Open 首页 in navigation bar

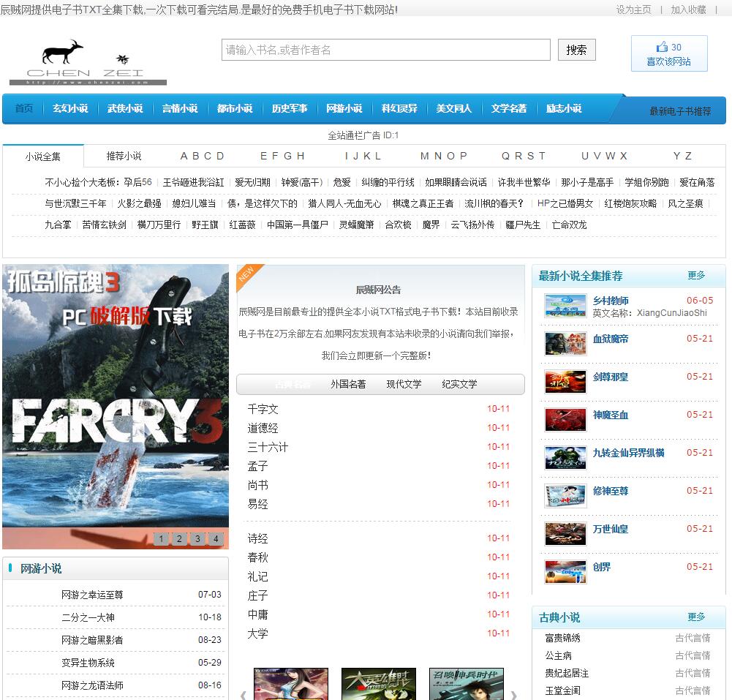[x=24, y=108]
